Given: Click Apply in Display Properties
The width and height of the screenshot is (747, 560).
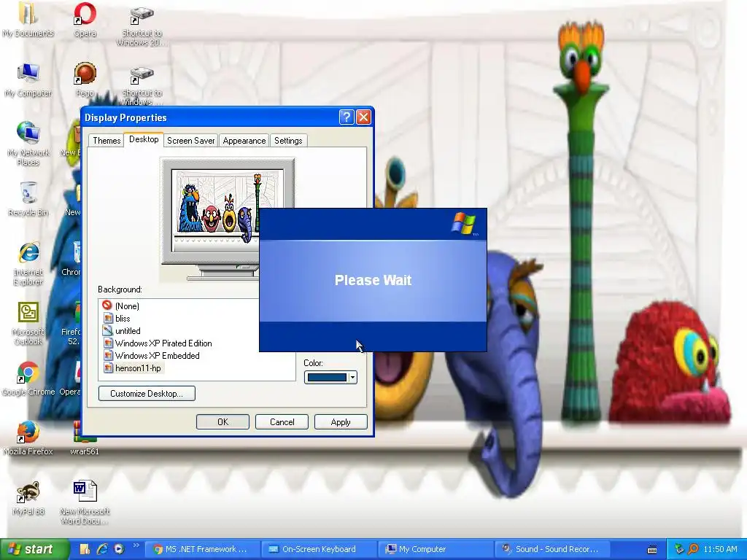Looking at the screenshot, I should (341, 422).
